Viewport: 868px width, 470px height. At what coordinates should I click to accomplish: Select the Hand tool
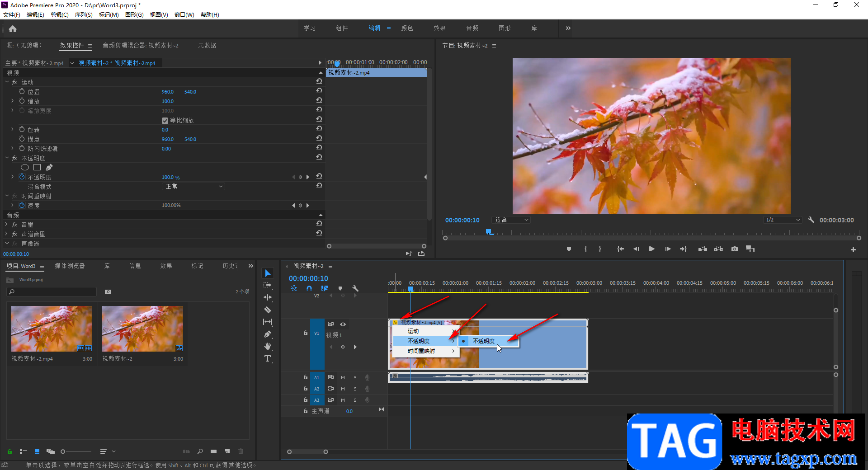(x=268, y=346)
